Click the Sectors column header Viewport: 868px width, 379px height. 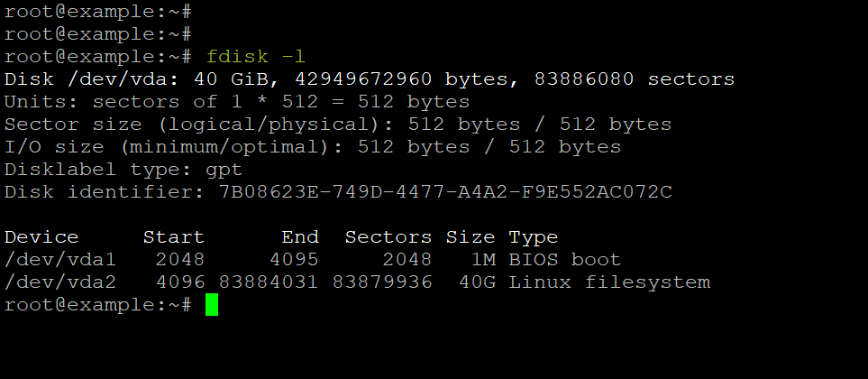click(388, 237)
